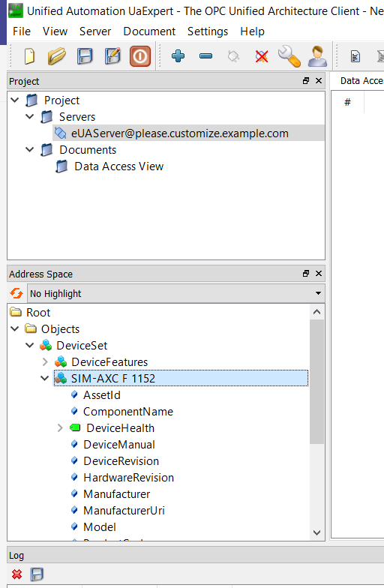The height and width of the screenshot is (588, 384).
Task: Select the Objects folder
Action: pyautogui.click(x=60, y=328)
